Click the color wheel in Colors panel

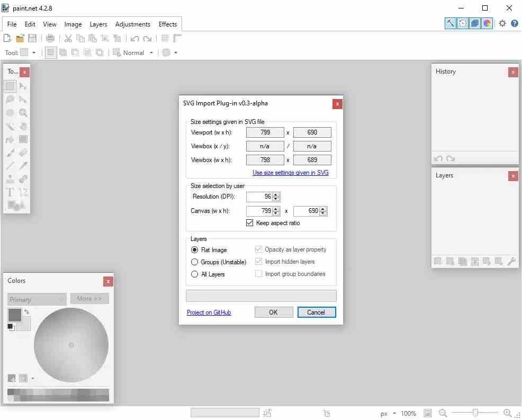[71, 345]
